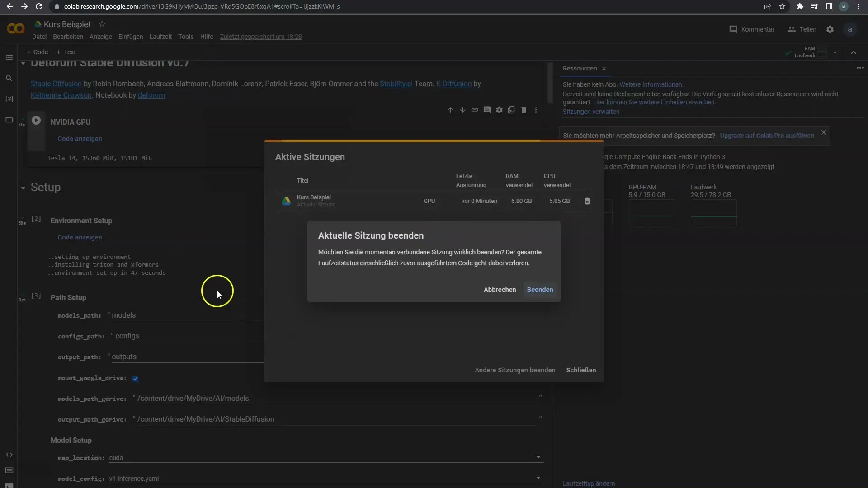The width and height of the screenshot is (868, 488).
Task: Open Kommentar panel
Action: coord(752,29)
